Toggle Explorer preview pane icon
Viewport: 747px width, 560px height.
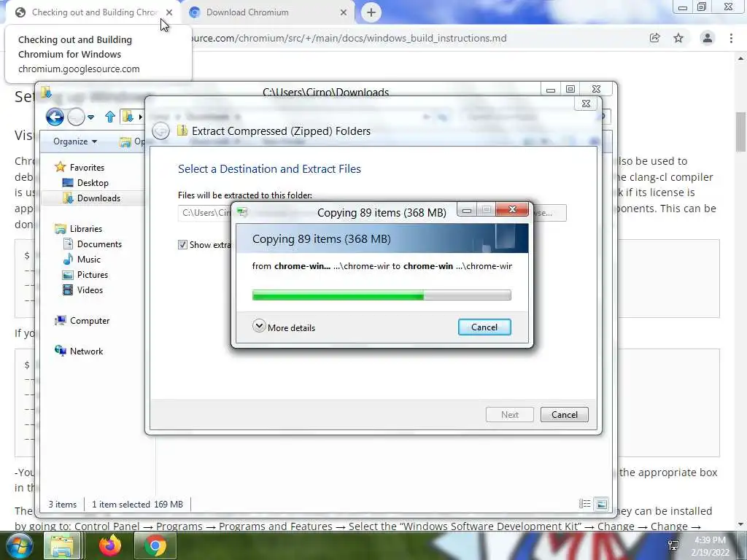point(602,504)
